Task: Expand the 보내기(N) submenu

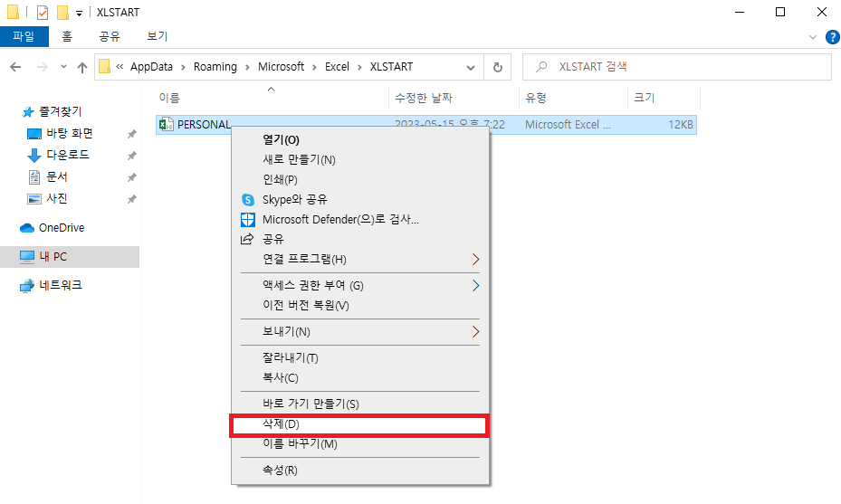Action: click(x=360, y=331)
